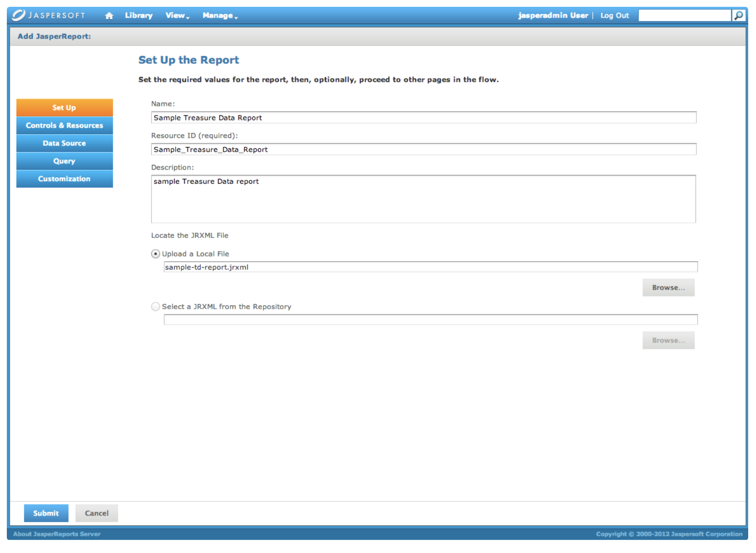The height and width of the screenshot is (553, 756).
Task: Open About JasperReports Server link
Action: tap(57, 534)
